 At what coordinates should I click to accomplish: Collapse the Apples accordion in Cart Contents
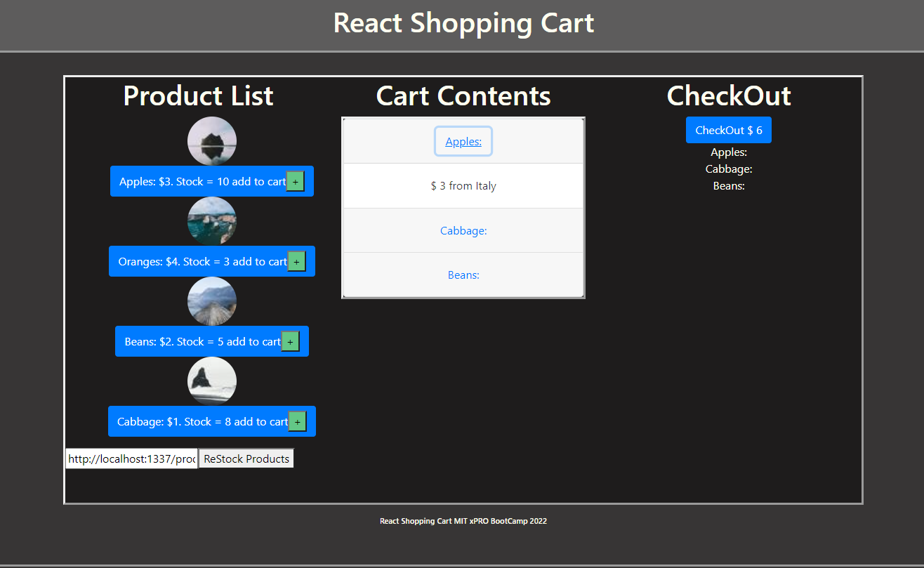(x=463, y=141)
